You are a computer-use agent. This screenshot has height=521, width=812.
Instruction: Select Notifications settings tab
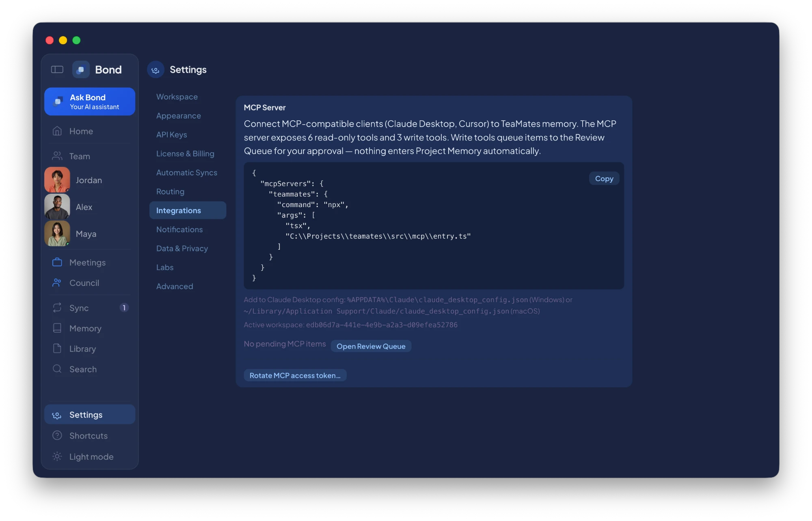(188, 229)
